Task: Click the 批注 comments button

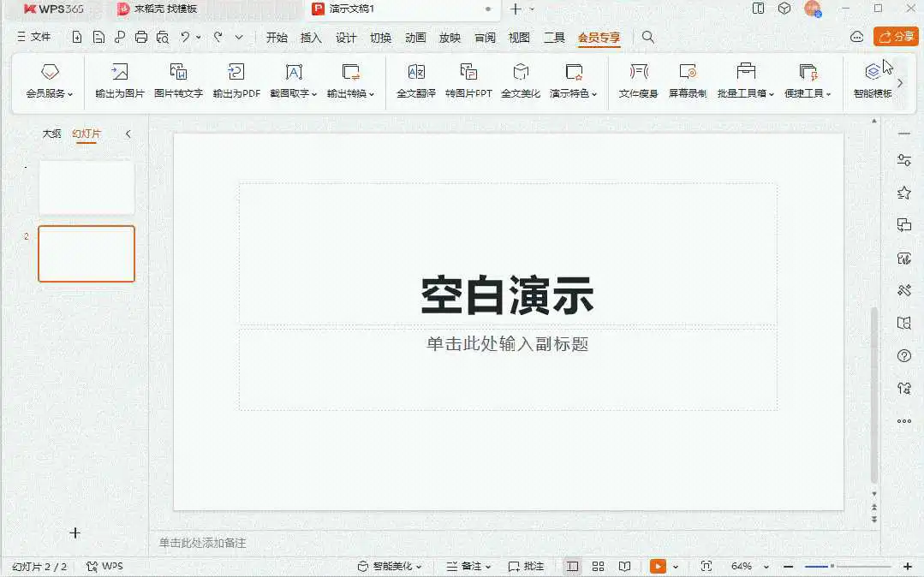Action: (x=527, y=567)
